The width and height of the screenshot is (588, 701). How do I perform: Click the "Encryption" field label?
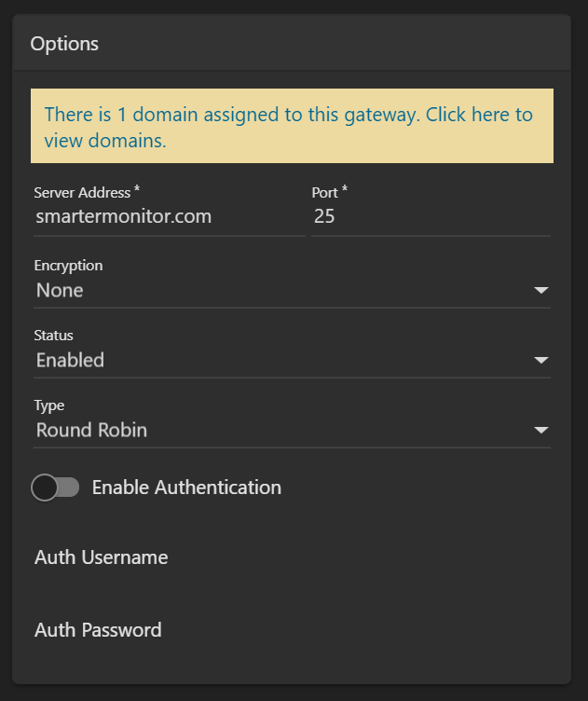tap(68, 266)
